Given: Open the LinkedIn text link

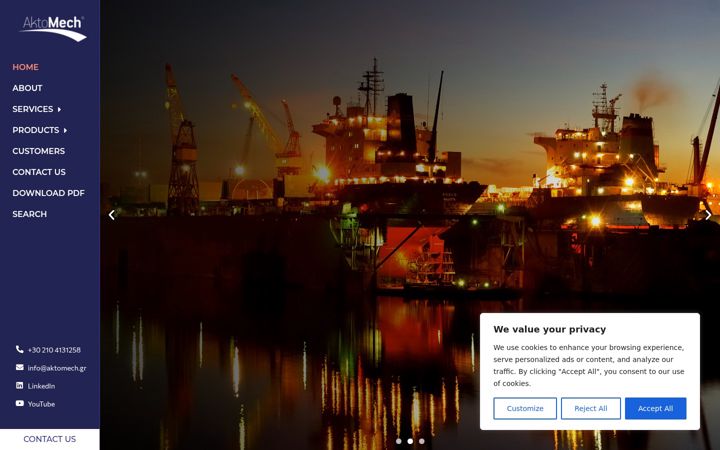Looking at the screenshot, I should pyautogui.click(x=41, y=386).
